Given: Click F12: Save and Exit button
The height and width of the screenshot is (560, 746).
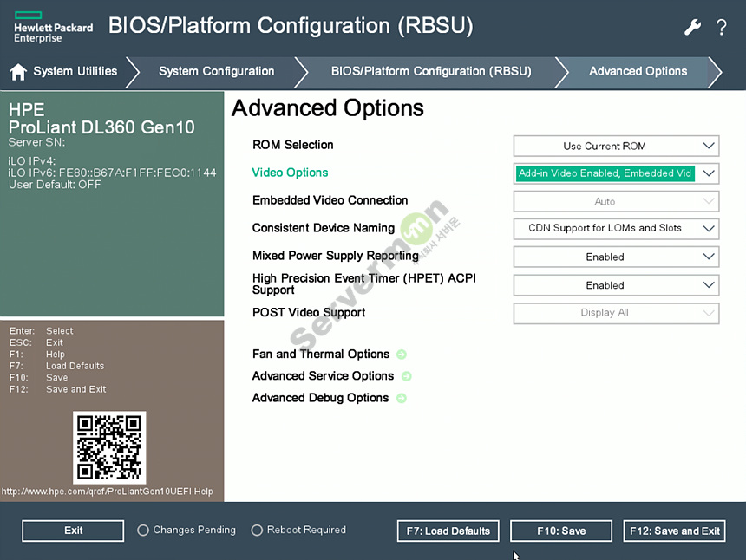Looking at the screenshot, I should click(x=674, y=531).
